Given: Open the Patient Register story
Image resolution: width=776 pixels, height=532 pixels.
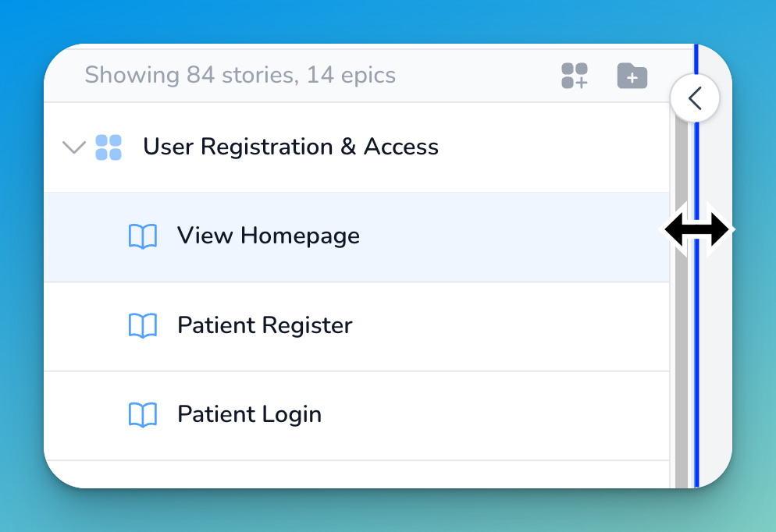Looking at the screenshot, I should [265, 325].
